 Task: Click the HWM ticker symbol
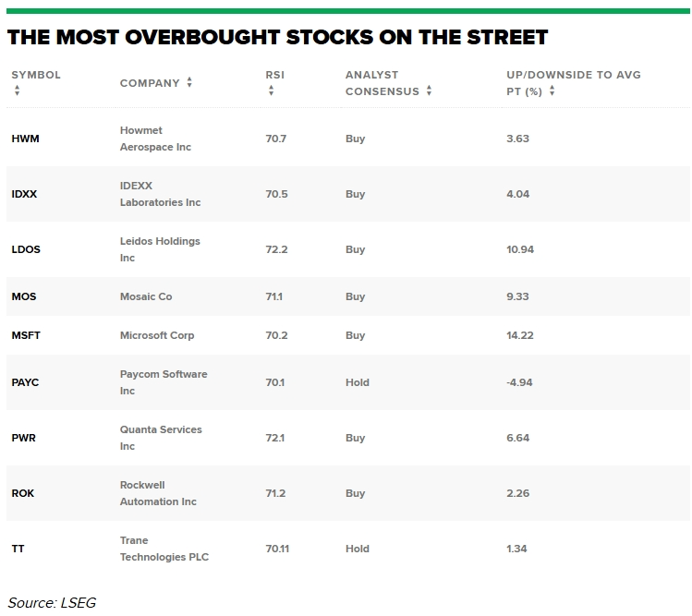tap(26, 139)
